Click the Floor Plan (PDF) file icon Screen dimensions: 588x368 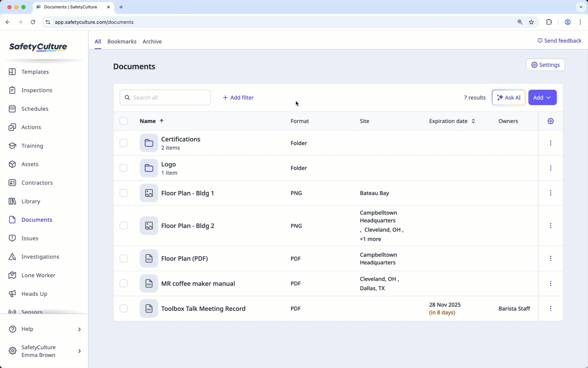[x=149, y=258]
